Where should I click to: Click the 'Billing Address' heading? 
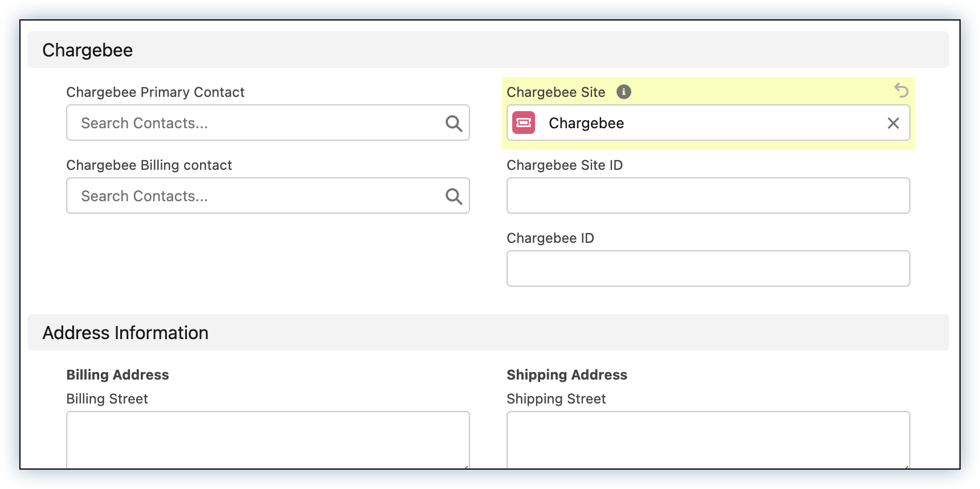(118, 375)
